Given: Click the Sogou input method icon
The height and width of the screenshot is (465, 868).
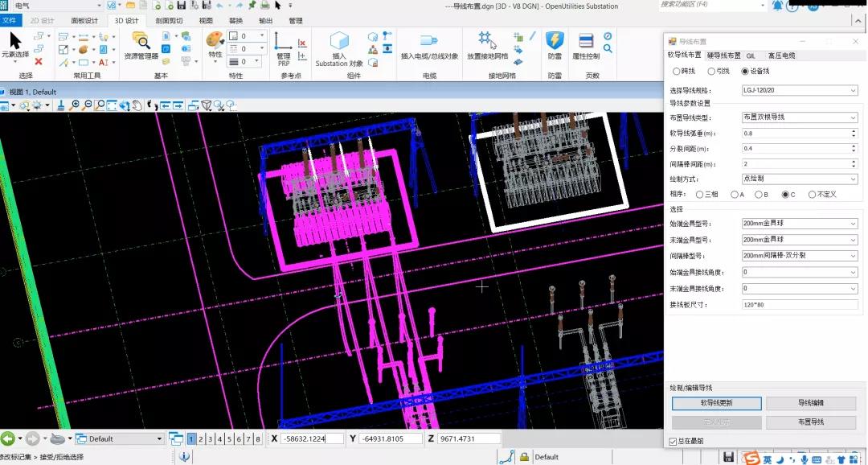Looking at the screenshot, I should click(x=751, y=458).
